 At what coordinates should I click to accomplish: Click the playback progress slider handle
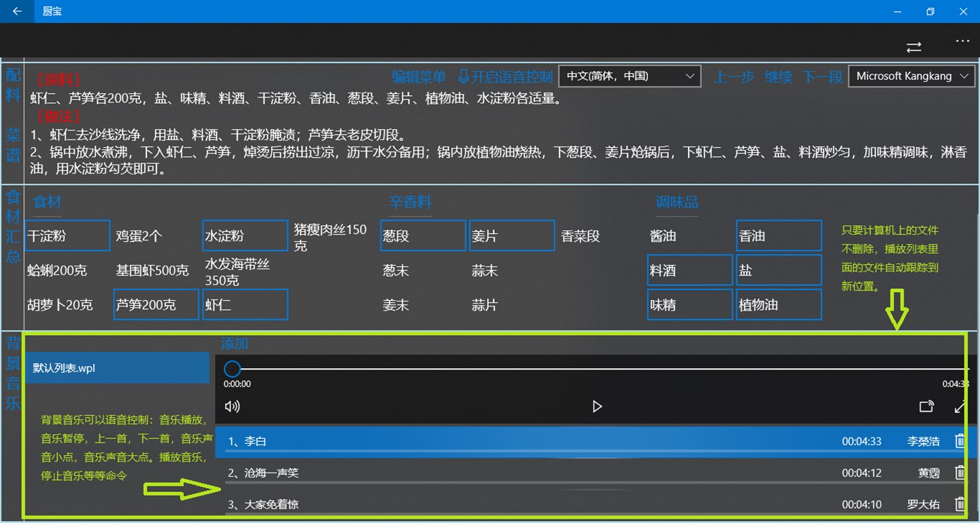[x=233, y=368]
